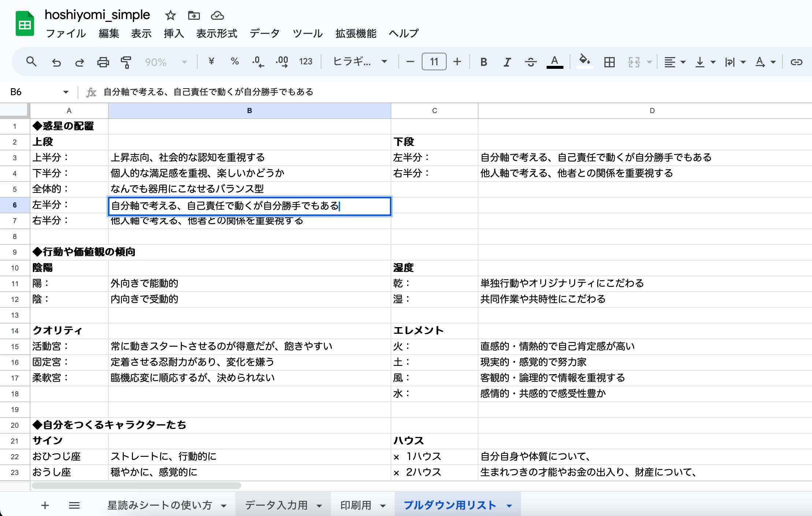Open the horizontal align dropdown
This screenshot has height=516, width=812.
tap(675, 62)
